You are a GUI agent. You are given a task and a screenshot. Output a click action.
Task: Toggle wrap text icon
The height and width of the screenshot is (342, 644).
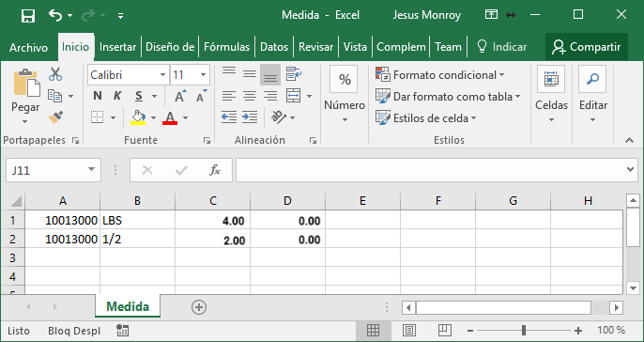pyautogui.click(x=294, y=74)
